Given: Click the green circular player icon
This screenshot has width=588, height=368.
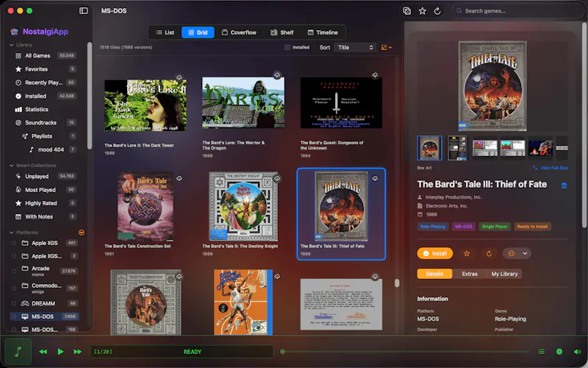Looking at the screenshot, I should (x=559, y=352).
